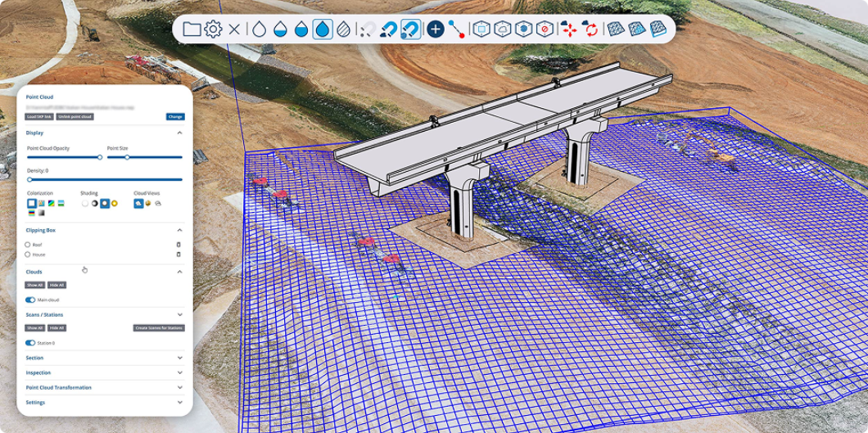
Task: Click the clipping box with red prohibited icon
Action: [545, 29]
